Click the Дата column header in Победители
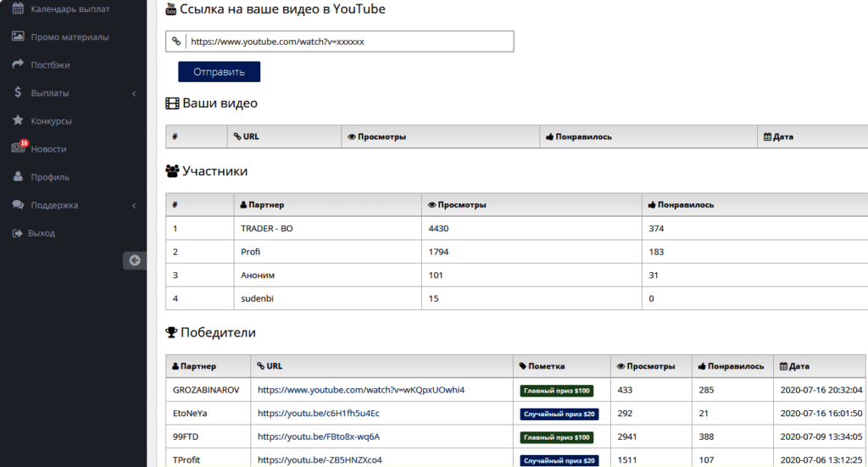Image resolution: width=868 pixels, height=467 pixels. [798, 366]
